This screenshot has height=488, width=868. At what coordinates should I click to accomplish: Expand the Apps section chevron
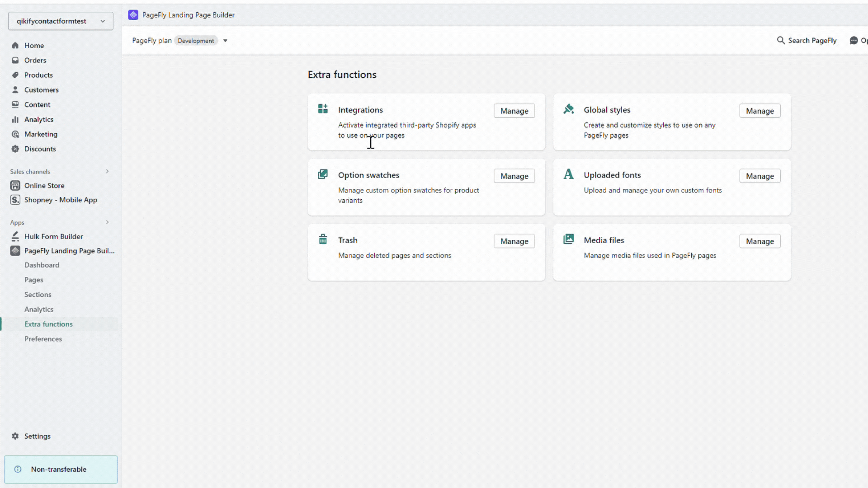[x=108, y=222]
